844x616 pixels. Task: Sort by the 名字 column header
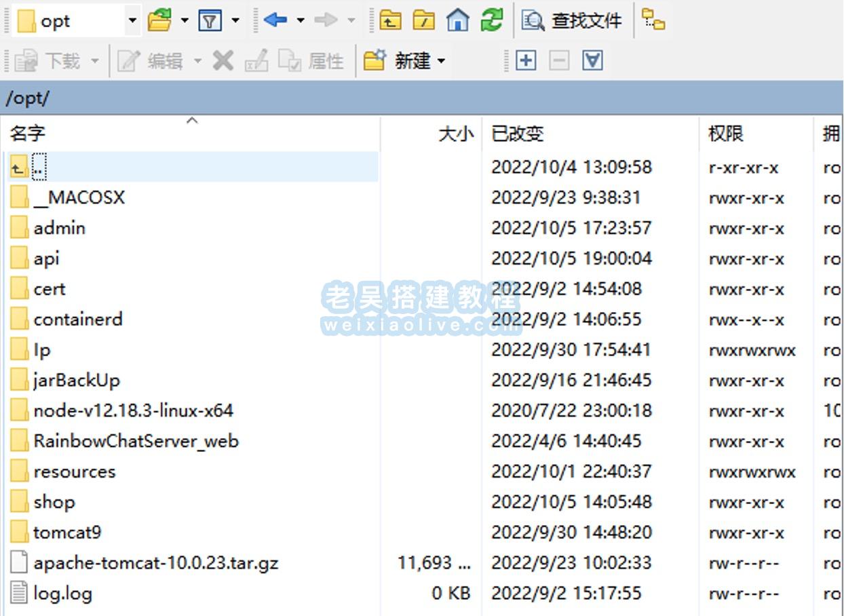27,134
